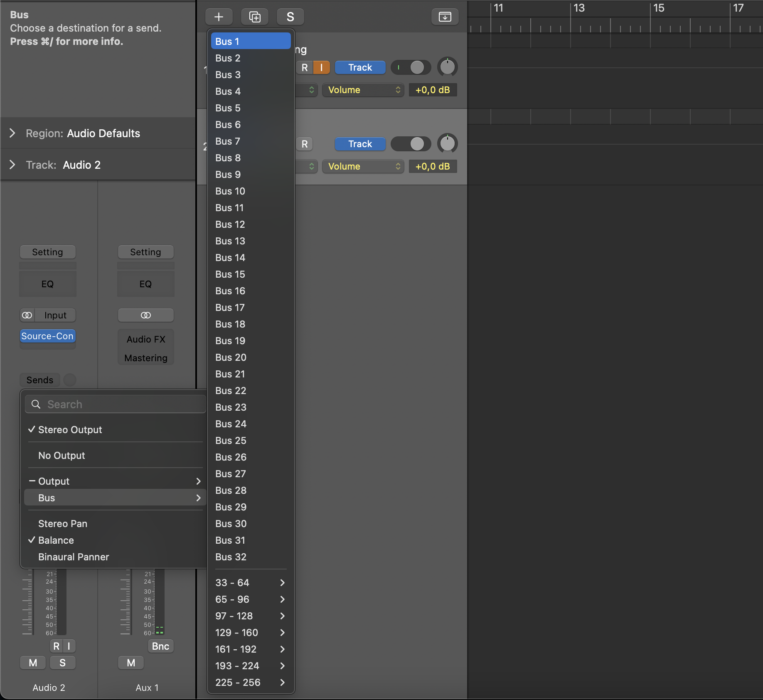Screen dimensions: 763x700
Task: Click the stereo format icon on Aux 1
Action: (x=145, y=315)
